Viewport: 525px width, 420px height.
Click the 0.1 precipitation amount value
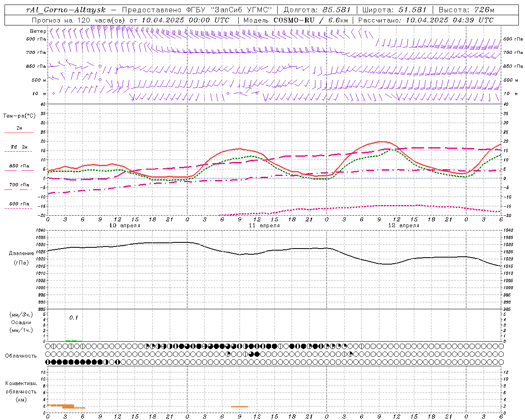point(73,317)
